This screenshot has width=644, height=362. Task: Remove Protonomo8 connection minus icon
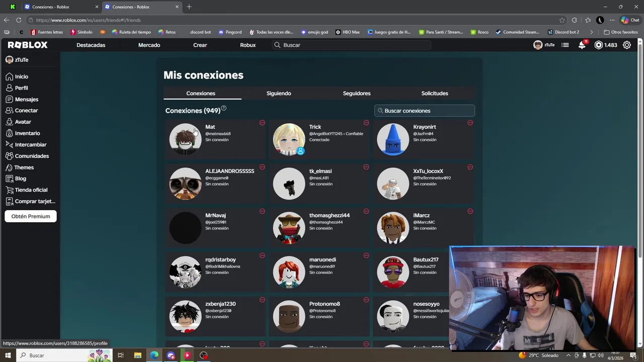coord(366,300)
